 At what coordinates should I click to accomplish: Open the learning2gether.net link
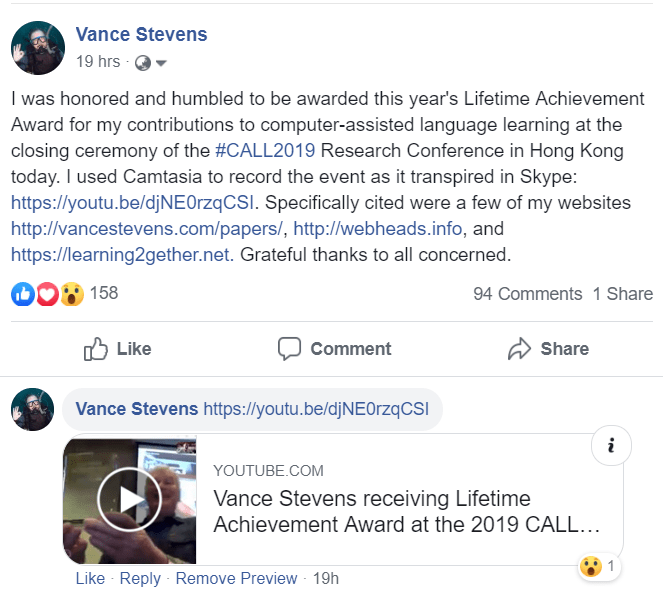point(121,255)
